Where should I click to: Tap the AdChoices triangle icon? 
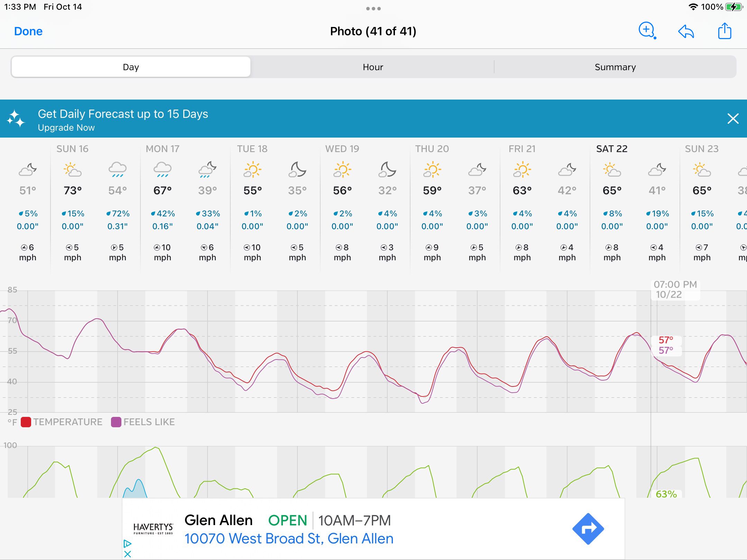coord(127,544)
